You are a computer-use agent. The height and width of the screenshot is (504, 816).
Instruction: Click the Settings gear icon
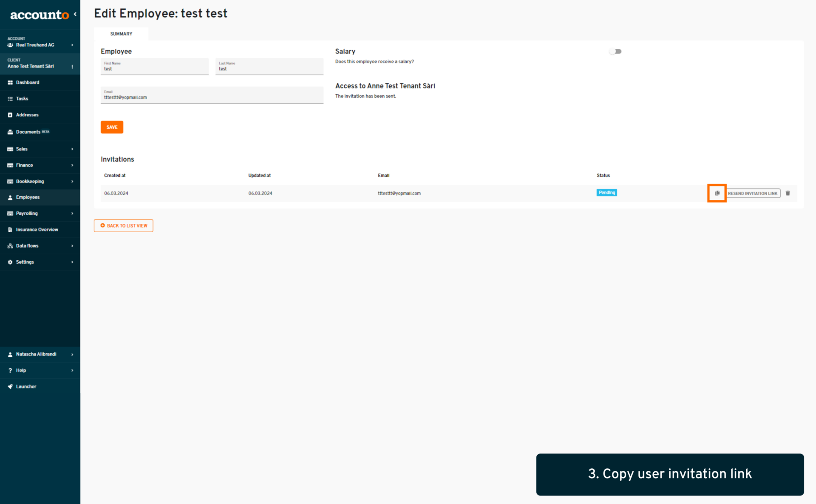point(10,262)
